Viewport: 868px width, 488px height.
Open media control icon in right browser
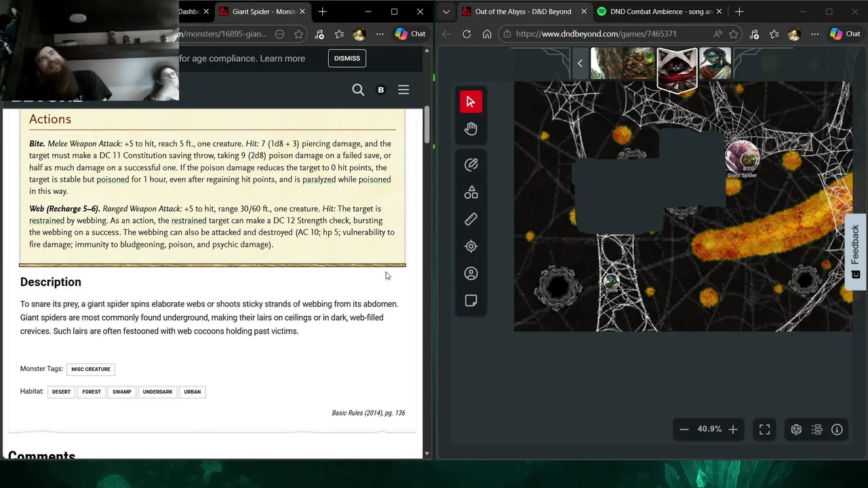coord(754,34)
